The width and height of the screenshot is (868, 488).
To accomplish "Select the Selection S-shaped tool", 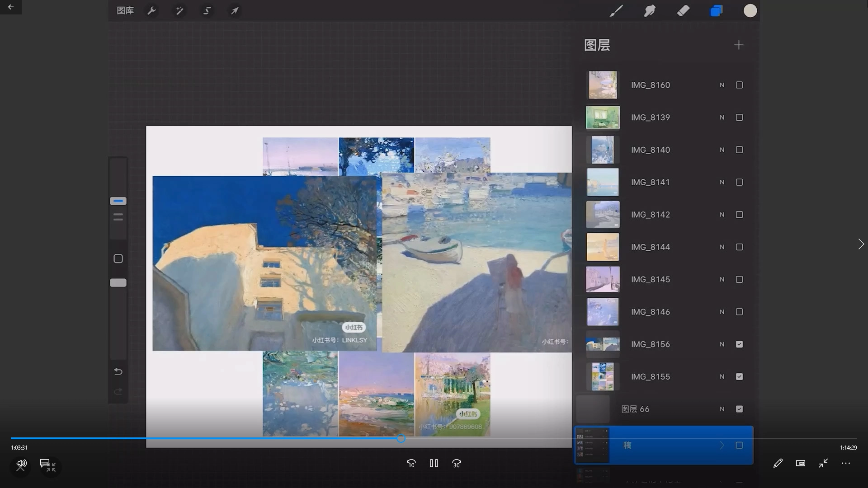I will (207, 10).
